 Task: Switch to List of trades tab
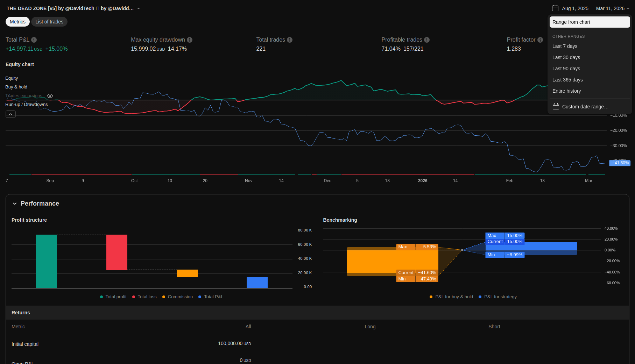pos(49,22)
